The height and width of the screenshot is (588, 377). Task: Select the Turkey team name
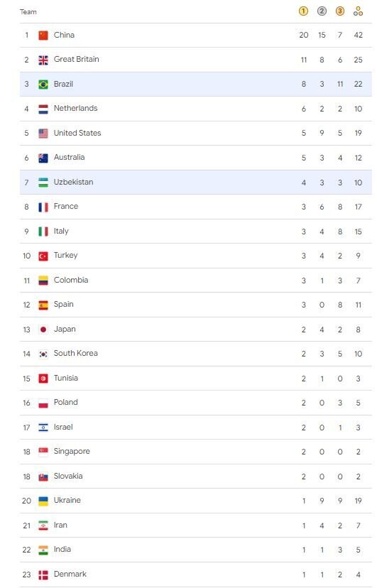point(65,256)
